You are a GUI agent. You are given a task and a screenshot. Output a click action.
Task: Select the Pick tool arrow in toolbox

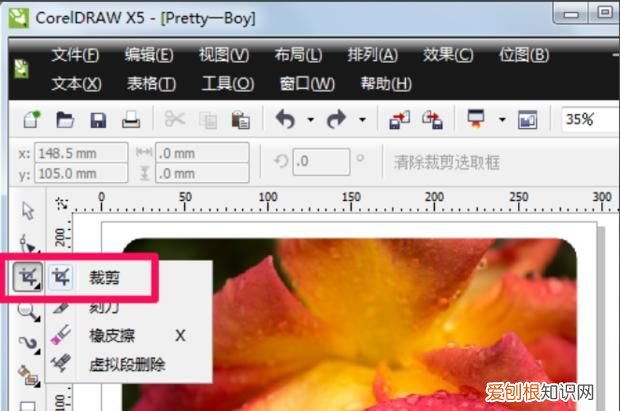click(28, 210)
